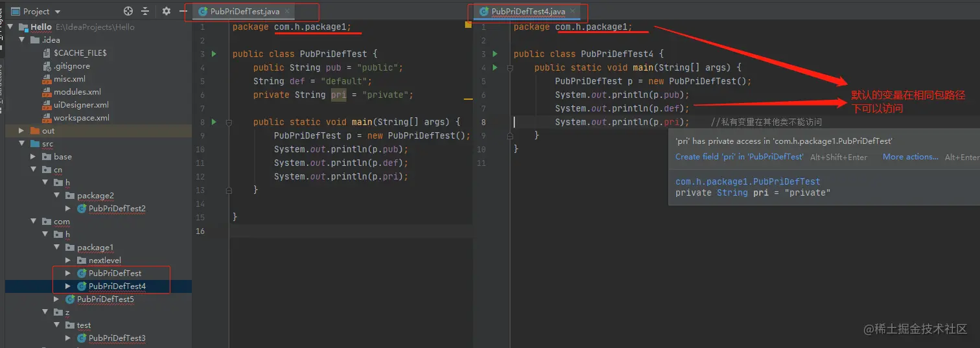Click the .gitignore file icon
The width and height of the screenshot is (980, 348).
(x=47, y=65)
